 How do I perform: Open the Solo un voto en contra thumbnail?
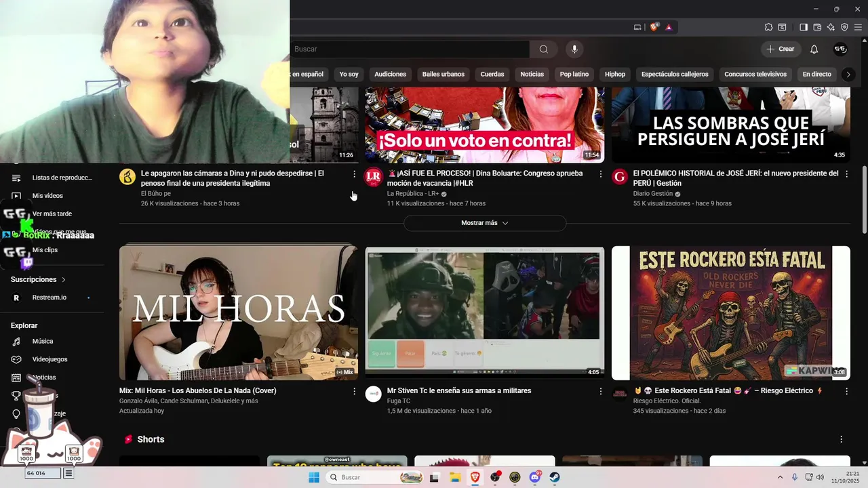(x=485, y=125)
